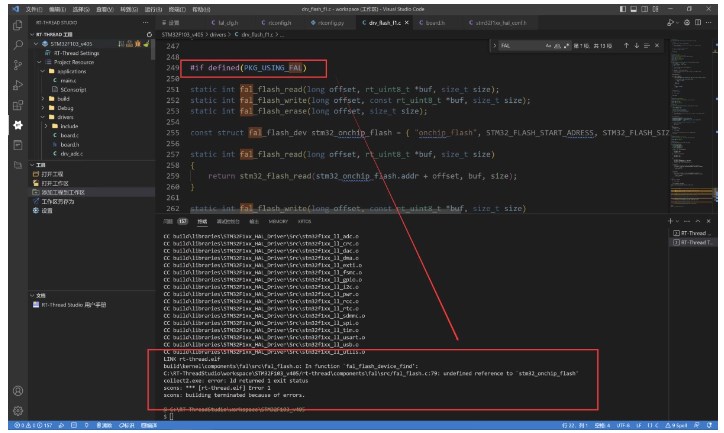
Task: Open main.c in the applications folder
Action: point(68,81)
